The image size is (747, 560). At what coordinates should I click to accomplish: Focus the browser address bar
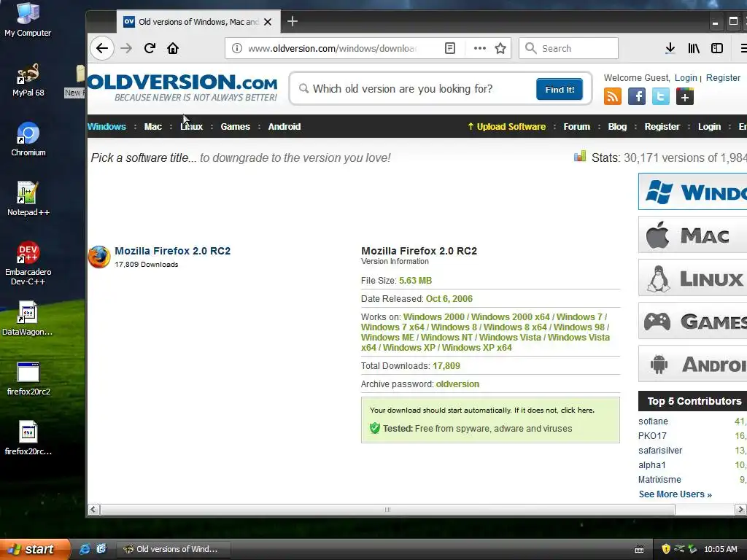tap(333, 48)
